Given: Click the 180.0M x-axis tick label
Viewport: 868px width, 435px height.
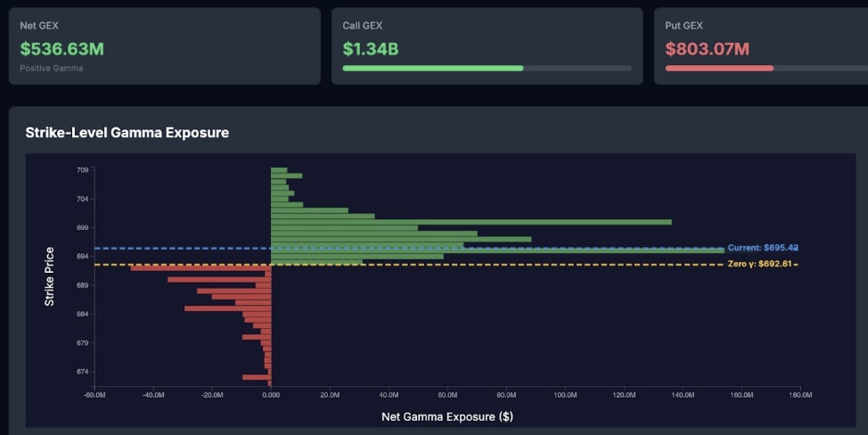Looking at the screenshot, I should tap(800, 395).
